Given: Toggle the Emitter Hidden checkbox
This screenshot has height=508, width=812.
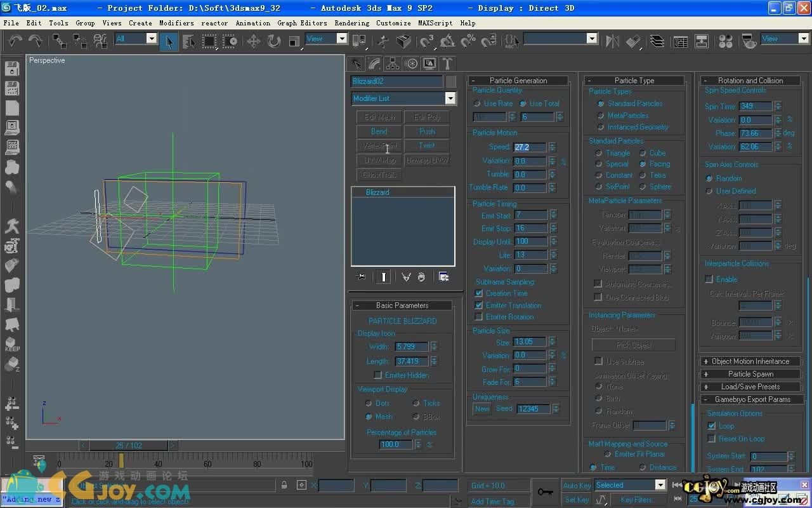Looking at the screenshot, I should (x=378, y=375).
